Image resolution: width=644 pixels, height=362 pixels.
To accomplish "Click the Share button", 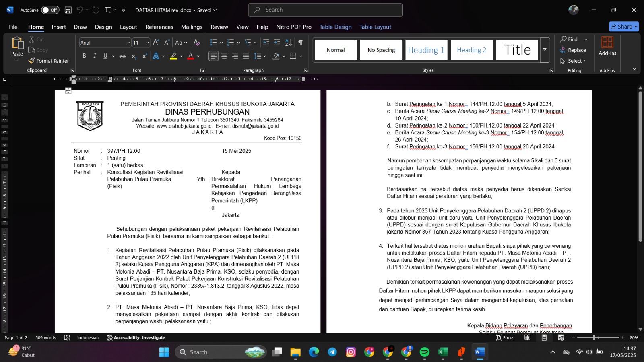I will pos(624,27).
